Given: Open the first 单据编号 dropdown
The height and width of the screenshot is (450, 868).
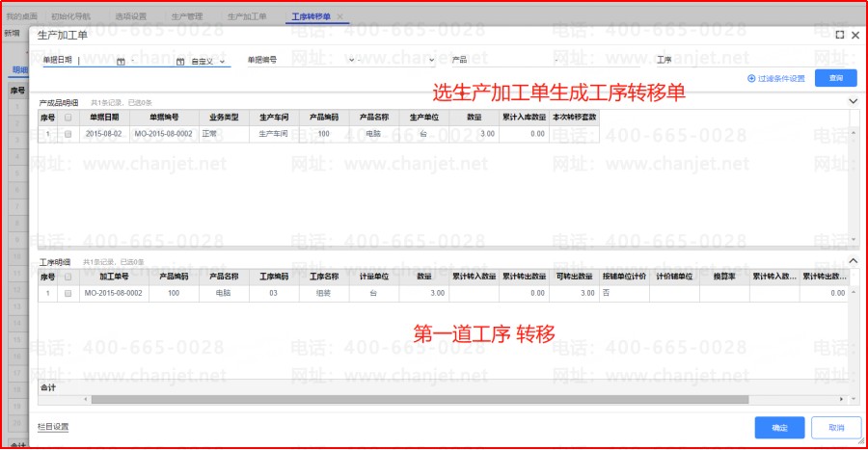Looking at the screenshot, I should tap(351, 60).
